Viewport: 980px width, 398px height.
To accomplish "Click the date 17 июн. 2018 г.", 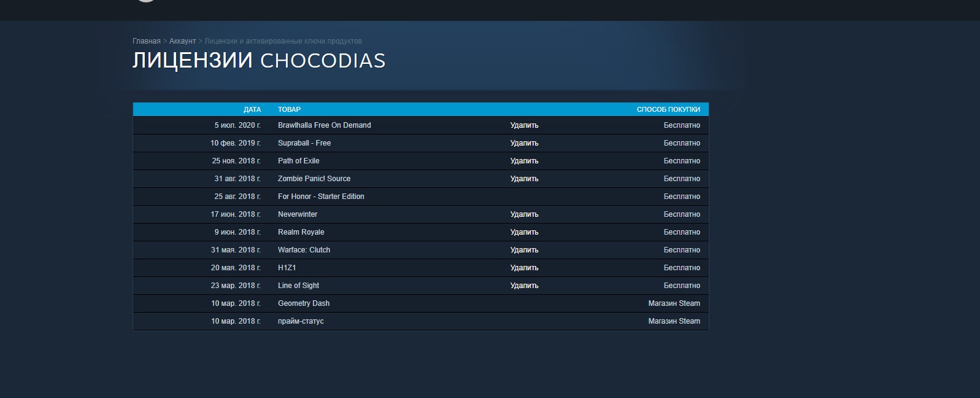I will click(236, 214).
